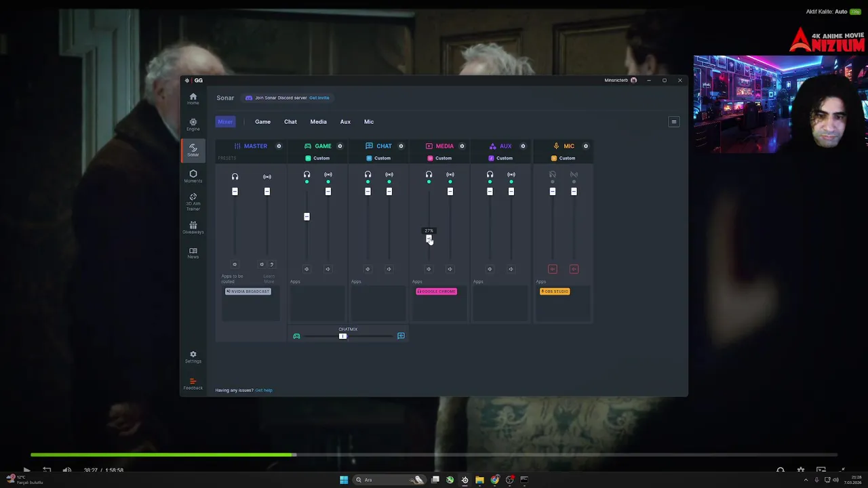Viewport: 868px width, 488px height.
Task: Mute AUX headphone output
Action: point(490,269)
